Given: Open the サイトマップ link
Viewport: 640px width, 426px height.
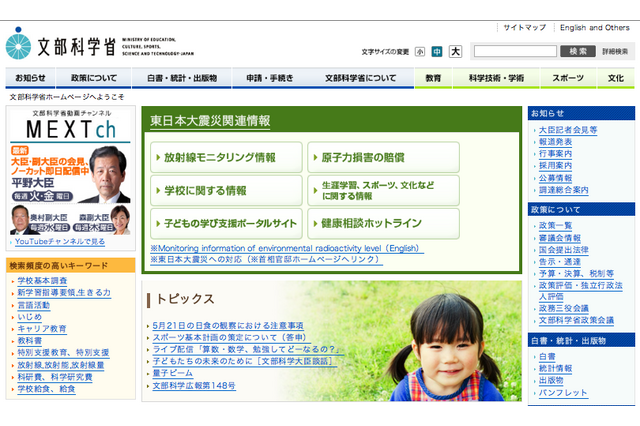Looking at the screenshot, I should 524,28.
